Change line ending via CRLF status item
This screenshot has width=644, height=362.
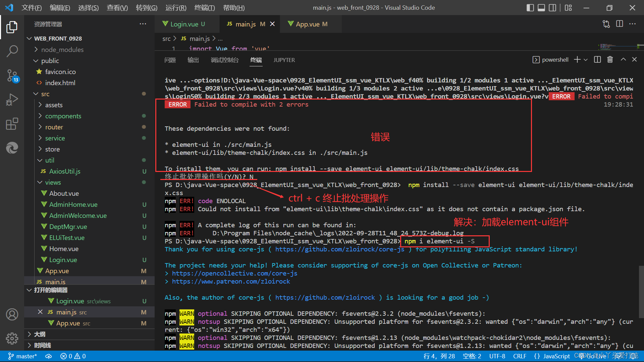coord(520,356)
